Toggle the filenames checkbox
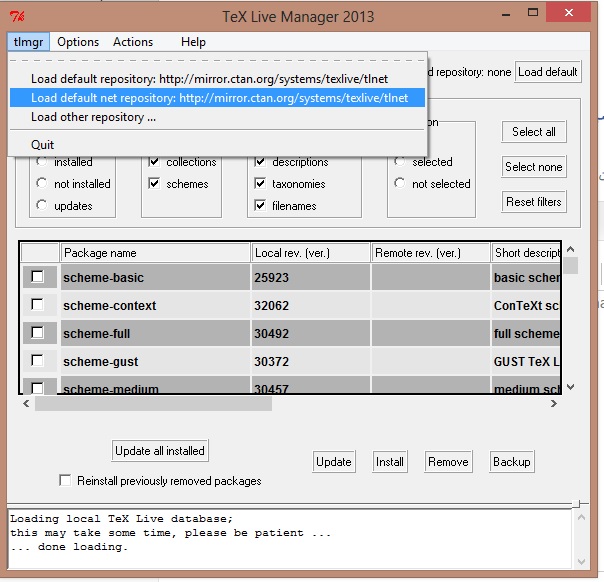Image resolution: width=604 pixels, height=582 pixels. (260, 205)
